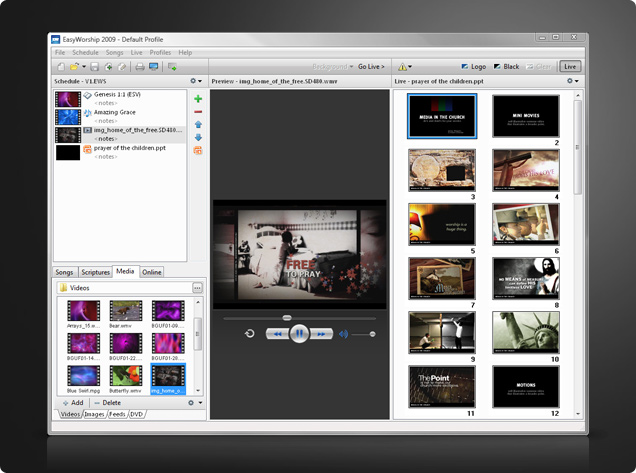This screenshot has width=636, height=473.
Task: Open the Profiles menu
Action: tap(160, 52)
